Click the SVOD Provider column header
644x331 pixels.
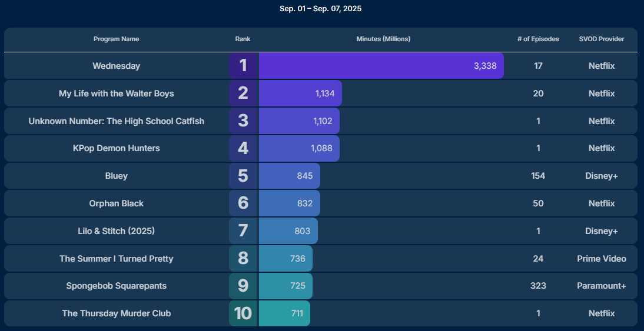pos(601,39)
